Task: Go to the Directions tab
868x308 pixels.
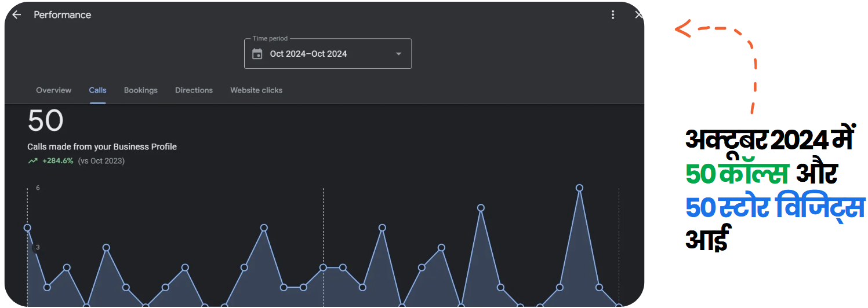Action: click(194, 90)
